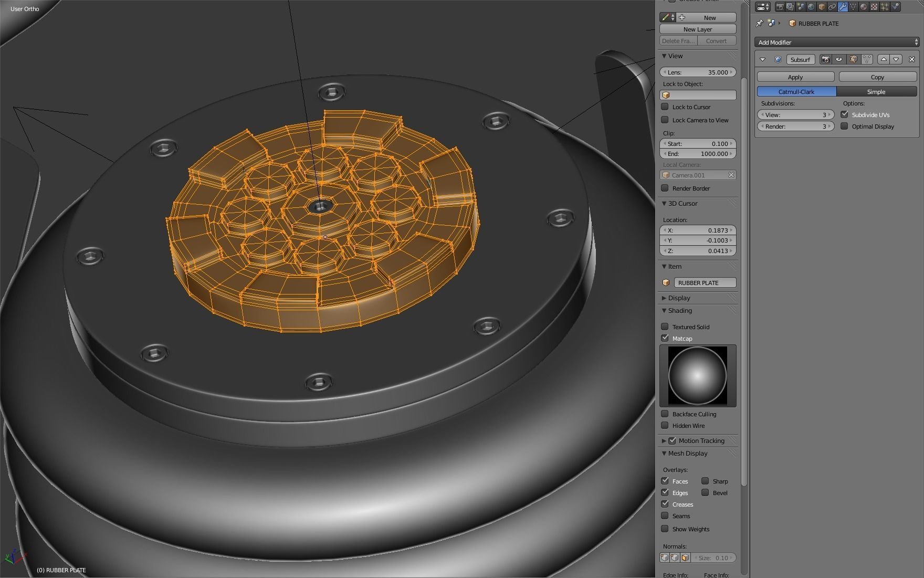This screenshot has height=578, width=924.
Task: Toggle Subsurf adjust edit cage option
Action: pos(867,59)
